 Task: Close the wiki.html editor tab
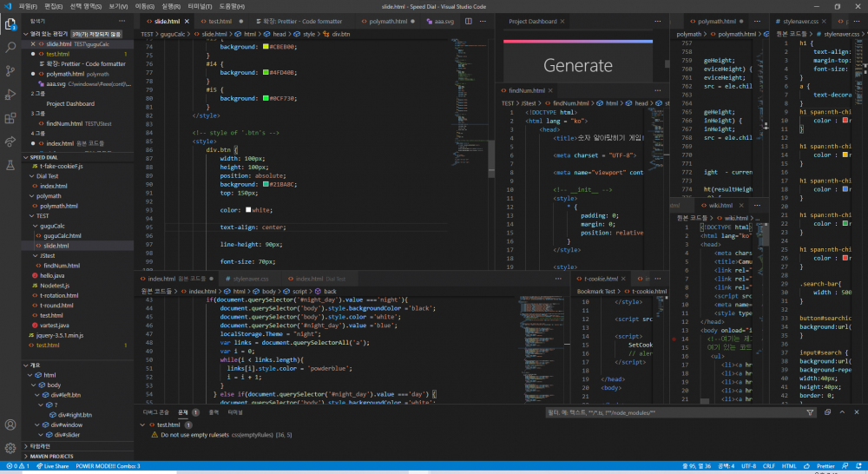741,206
